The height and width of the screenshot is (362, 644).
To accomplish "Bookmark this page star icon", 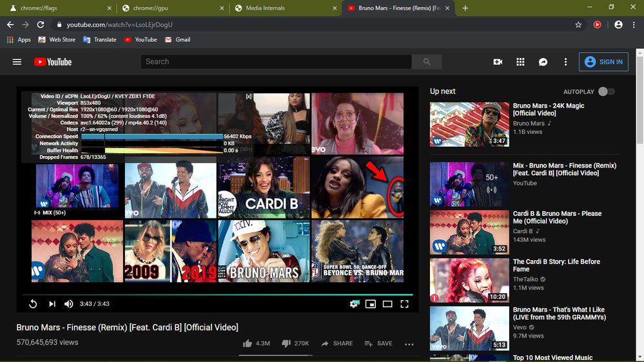I will [x=578, y=24].
